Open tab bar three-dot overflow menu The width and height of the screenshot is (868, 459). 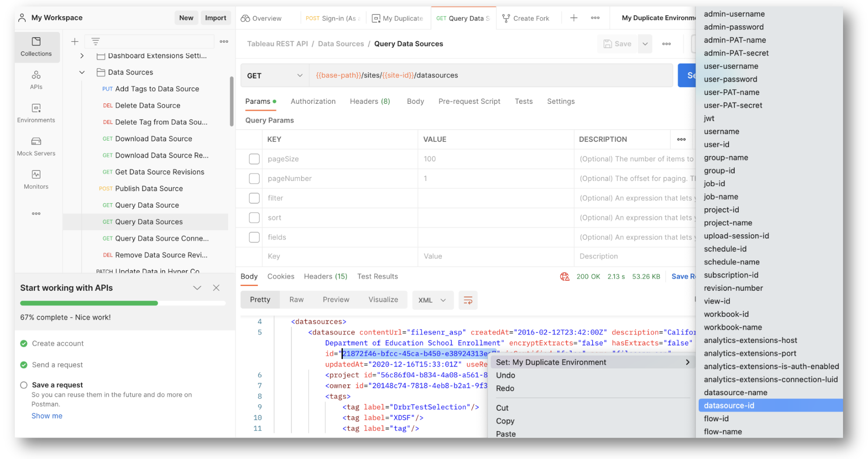tap(595, 18)
